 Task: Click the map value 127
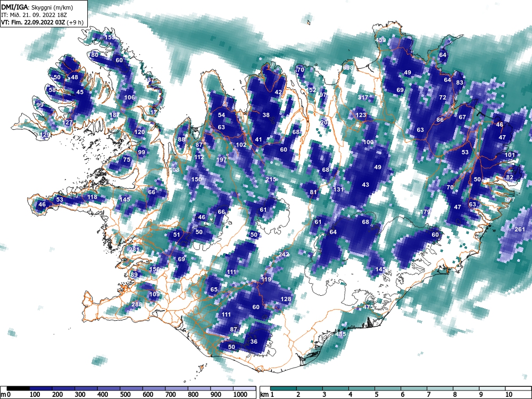(x=68, y=122)
